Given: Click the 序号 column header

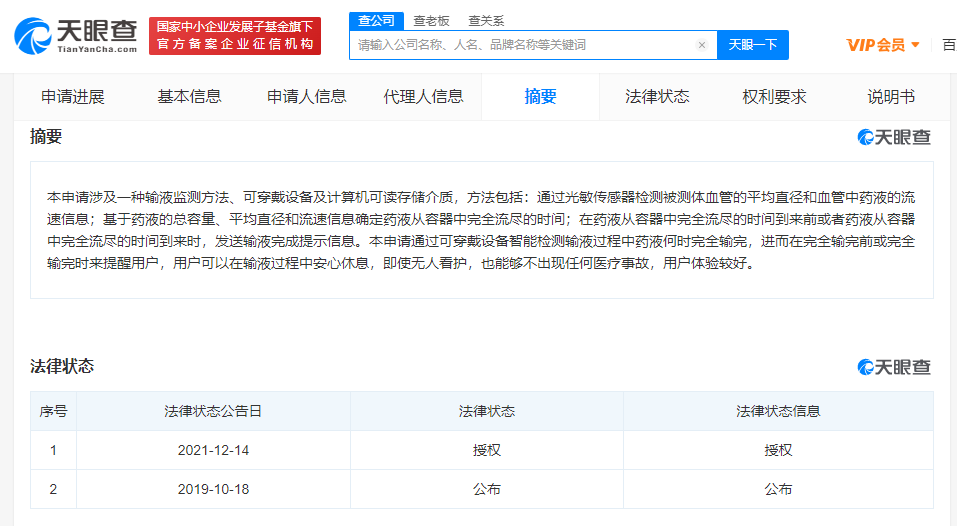Looking at the screenshot, I should point(53,411).
